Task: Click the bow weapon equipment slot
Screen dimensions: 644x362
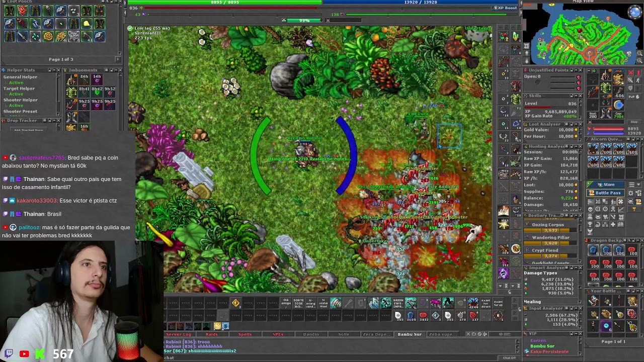Action: (593, 92)
